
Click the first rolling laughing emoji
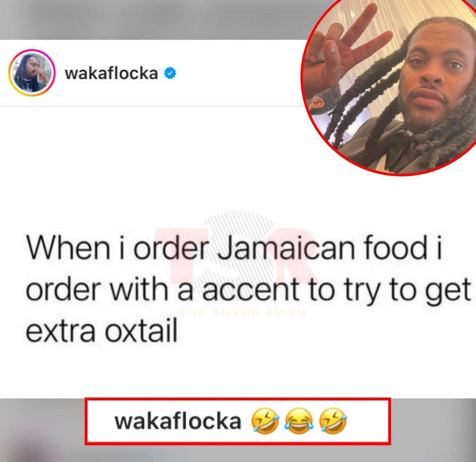(x=265, y=420)
